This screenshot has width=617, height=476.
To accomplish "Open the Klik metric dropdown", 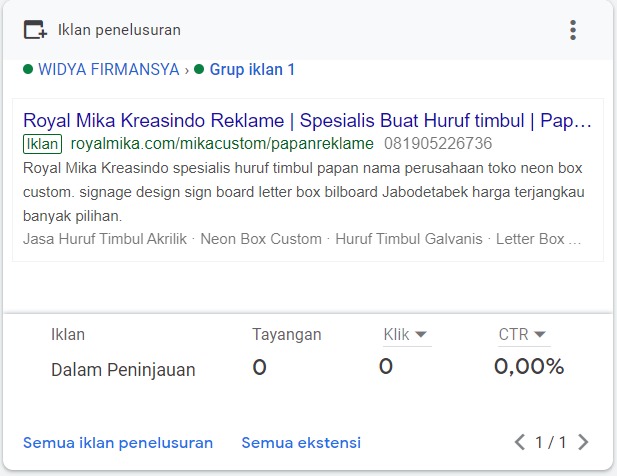I will (x=406, y=335).
